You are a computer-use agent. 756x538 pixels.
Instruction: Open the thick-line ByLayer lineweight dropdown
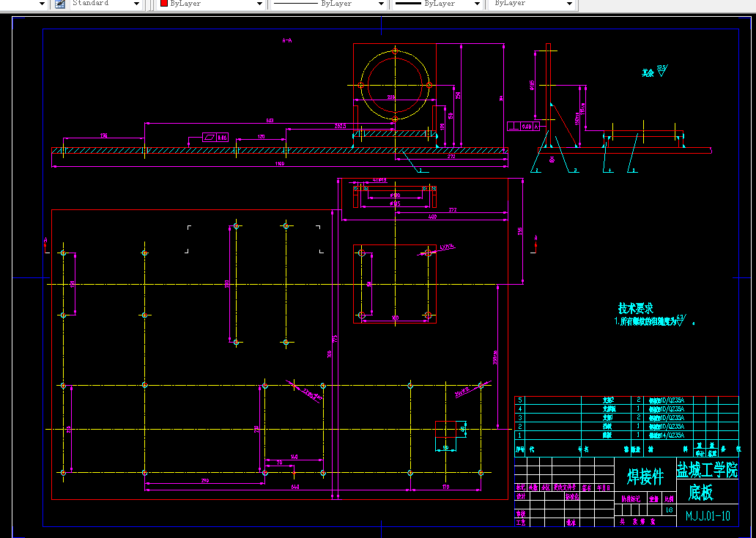pyautogui.click(x=478, y=4)
